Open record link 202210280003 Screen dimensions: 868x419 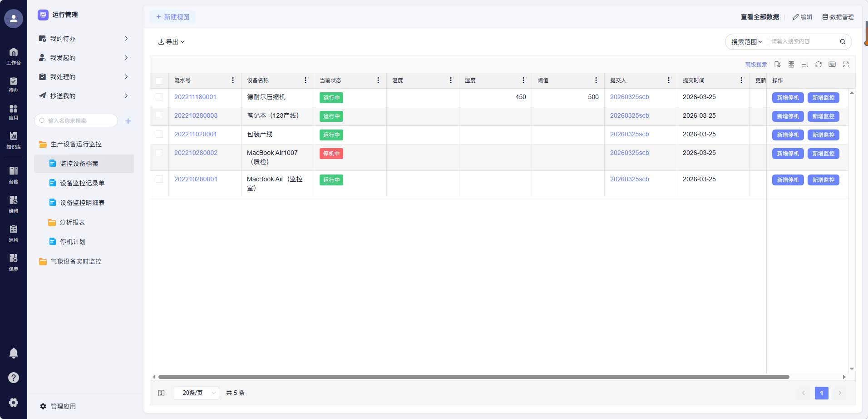[196, 115]
